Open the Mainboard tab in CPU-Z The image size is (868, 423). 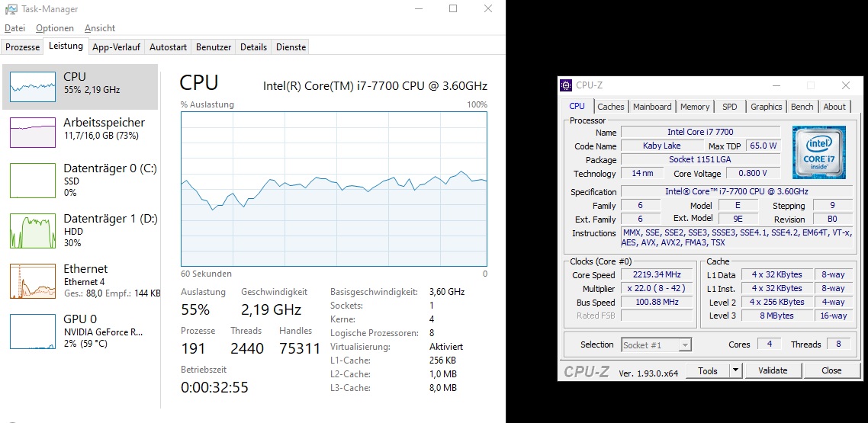click(x=652, y=107)
